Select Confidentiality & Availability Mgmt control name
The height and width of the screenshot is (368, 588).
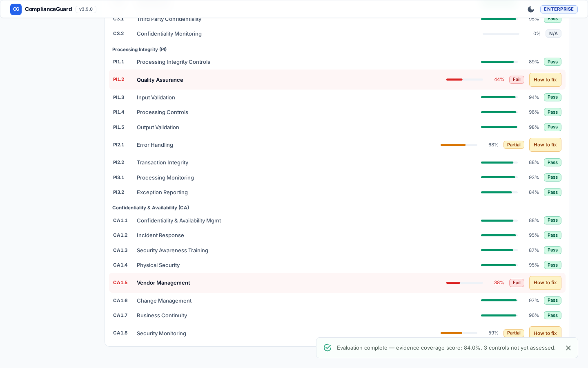click(179, 220)
